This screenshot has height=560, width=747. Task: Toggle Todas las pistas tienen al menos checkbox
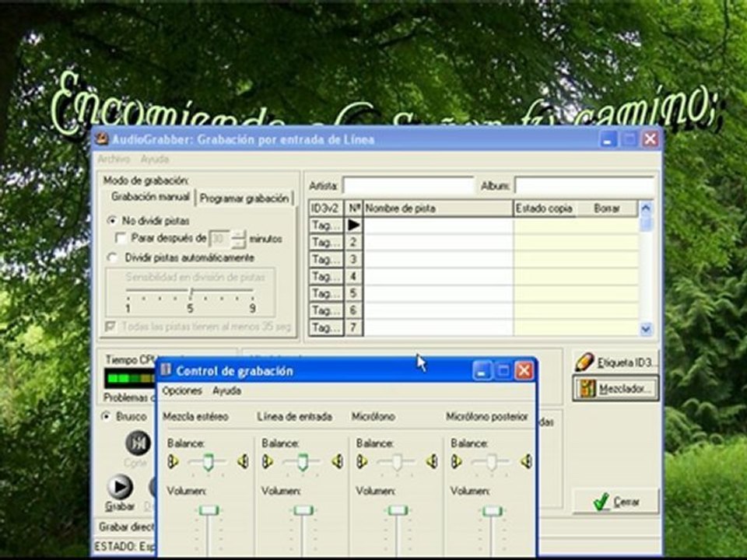point(110,327)
